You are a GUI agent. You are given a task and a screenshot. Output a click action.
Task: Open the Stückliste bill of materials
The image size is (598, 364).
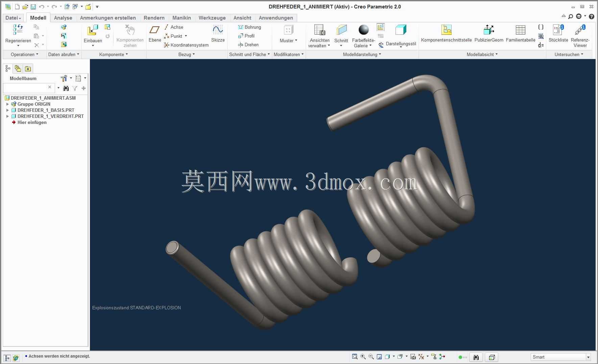[558, 30]
